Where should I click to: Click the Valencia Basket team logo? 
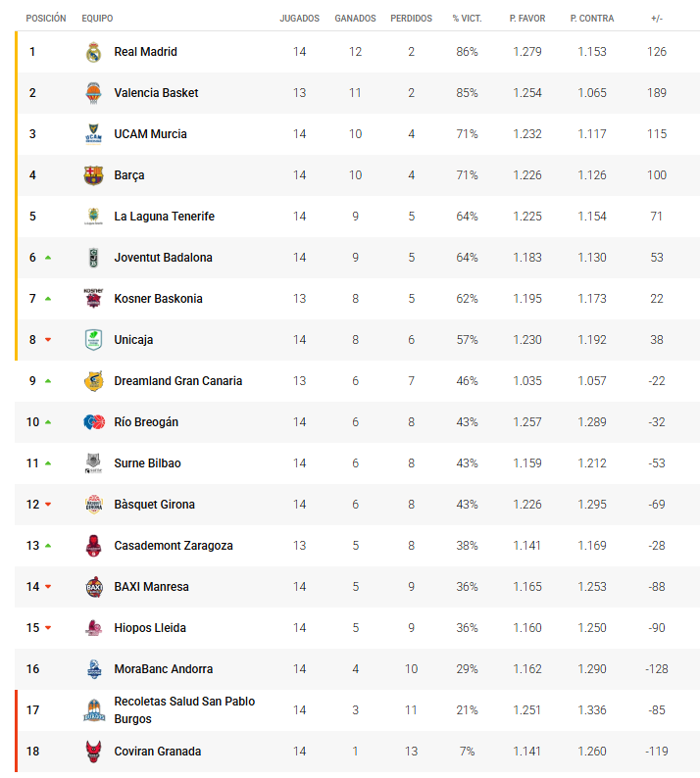(93, 93)
